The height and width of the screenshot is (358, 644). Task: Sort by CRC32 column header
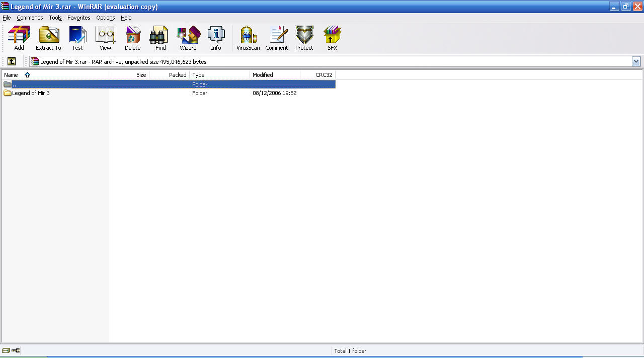pyautogui.click(x=318, y=75)
